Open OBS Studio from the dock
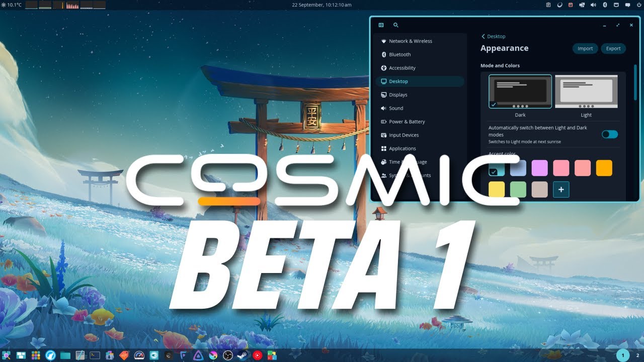644x362 pixels. (x=228, y=355)
